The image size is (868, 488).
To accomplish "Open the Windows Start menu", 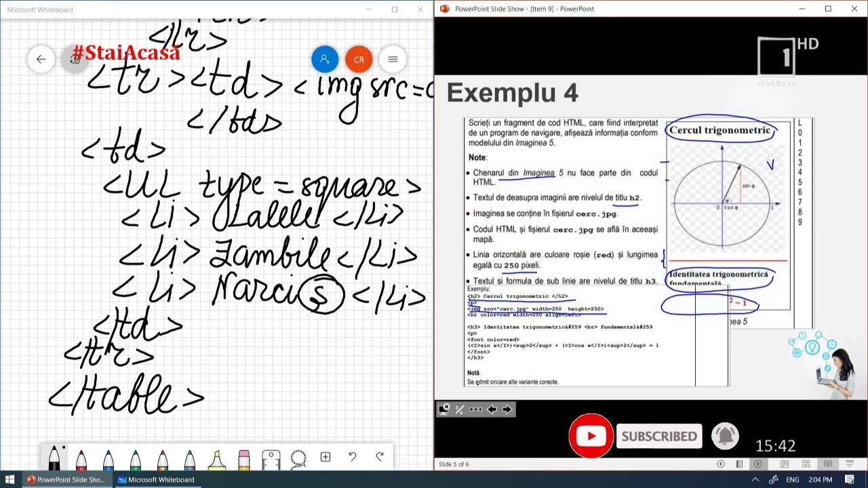I will pos(10,480).
